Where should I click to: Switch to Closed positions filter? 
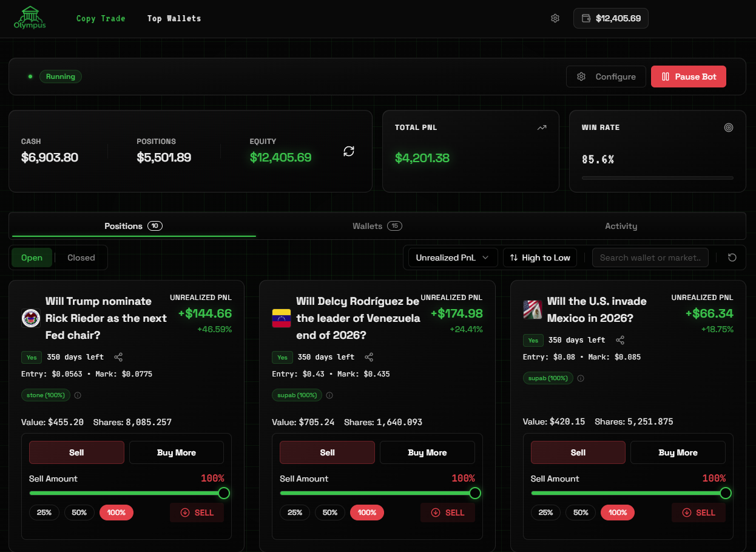(x=81, y=257)
